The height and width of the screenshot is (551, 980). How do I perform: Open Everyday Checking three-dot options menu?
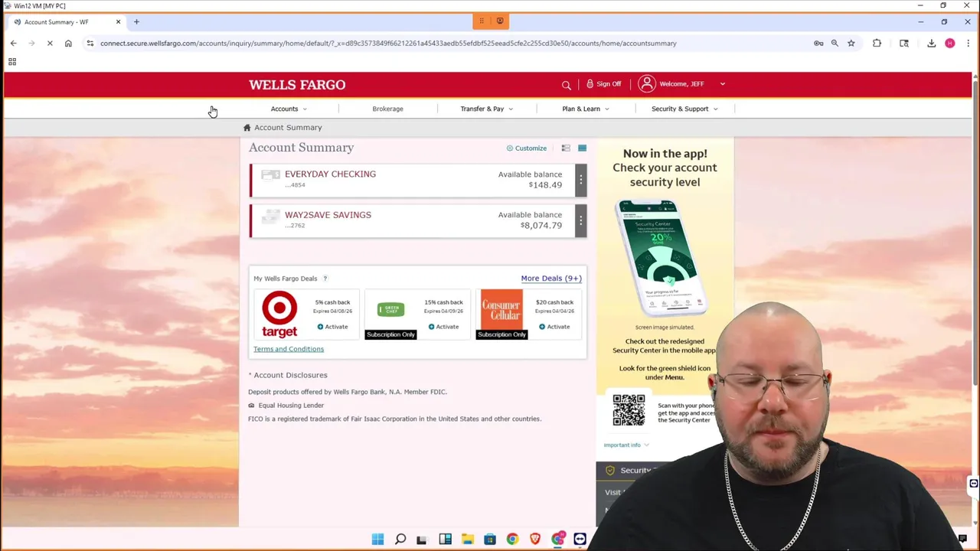580,180
